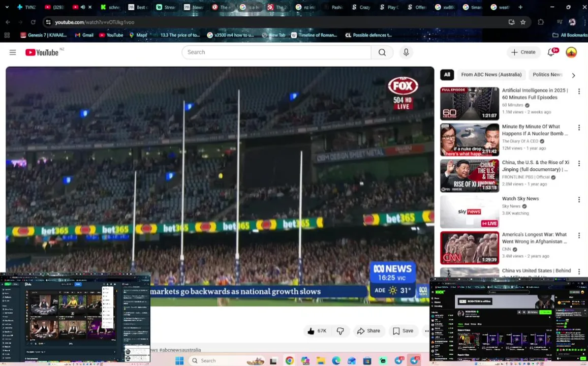Screen dimensions: 588x366
Task: Open a new Chrome tab with plus
Action: (520, 7)
